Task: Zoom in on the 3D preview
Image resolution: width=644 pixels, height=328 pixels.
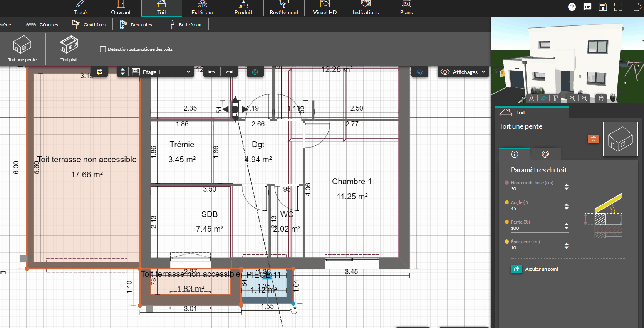Action: pos(572,98)
